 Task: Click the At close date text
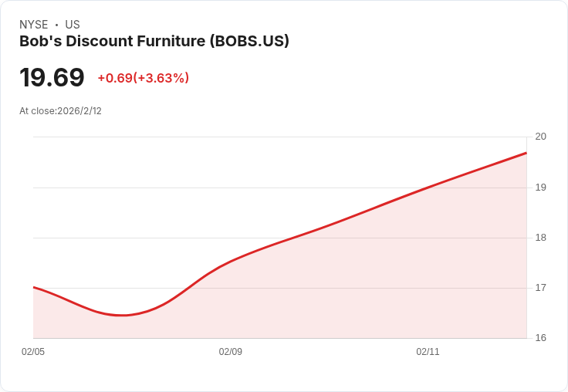(60, 111)
